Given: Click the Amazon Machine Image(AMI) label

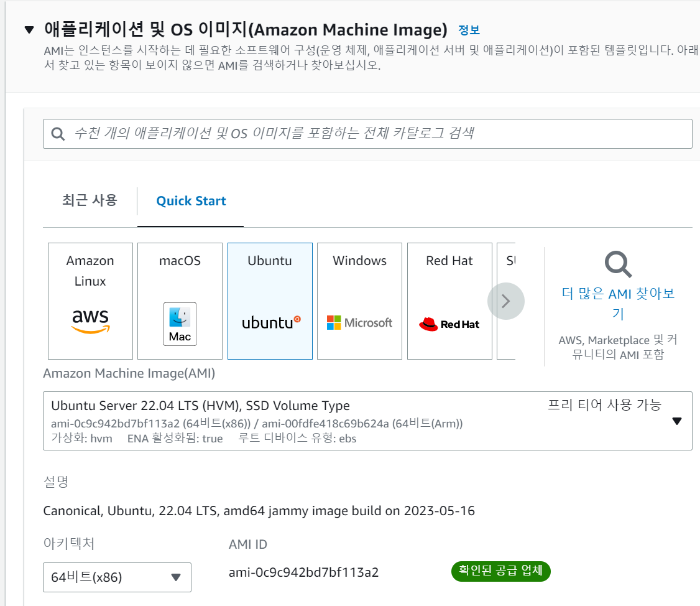Looking at the screenshot, I should click(129, 373).
